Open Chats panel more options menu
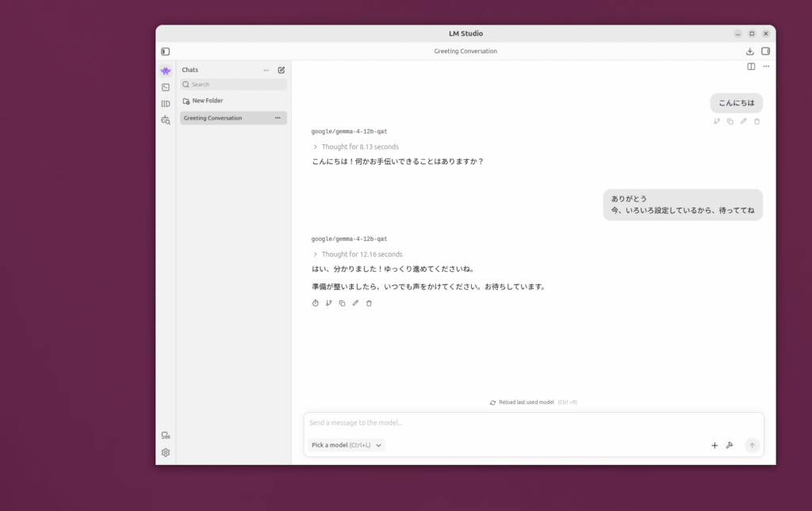812x511 pixels. [266, 71]
